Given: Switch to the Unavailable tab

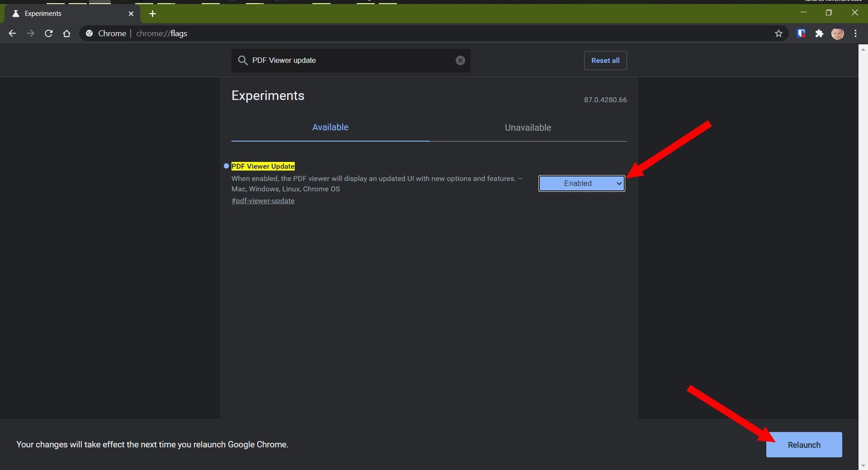Looking at the screenshot, I should pyautogui.click(x=528, y=128).
